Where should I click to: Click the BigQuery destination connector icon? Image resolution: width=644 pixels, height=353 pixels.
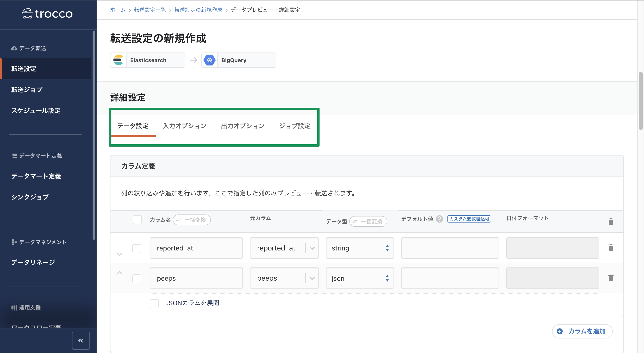pyautogui.click(x=210, y=60)
